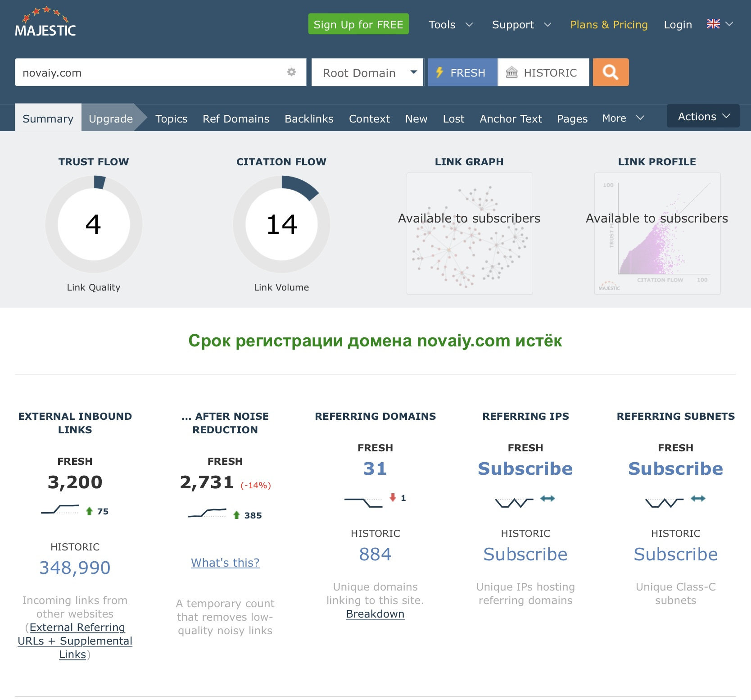The width and height of the screenshot is (751, 700).
Task: Expand the language chevron next to the flag
Action: [x=729, y=24]
